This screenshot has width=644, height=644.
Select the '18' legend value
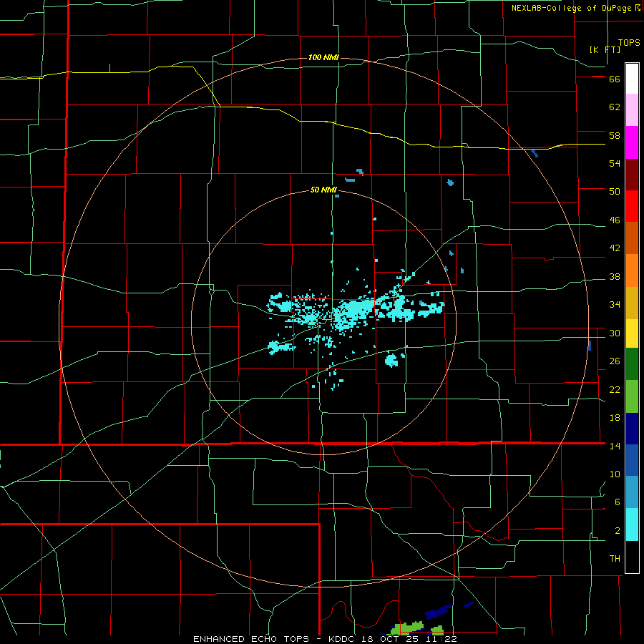(615, 418)
